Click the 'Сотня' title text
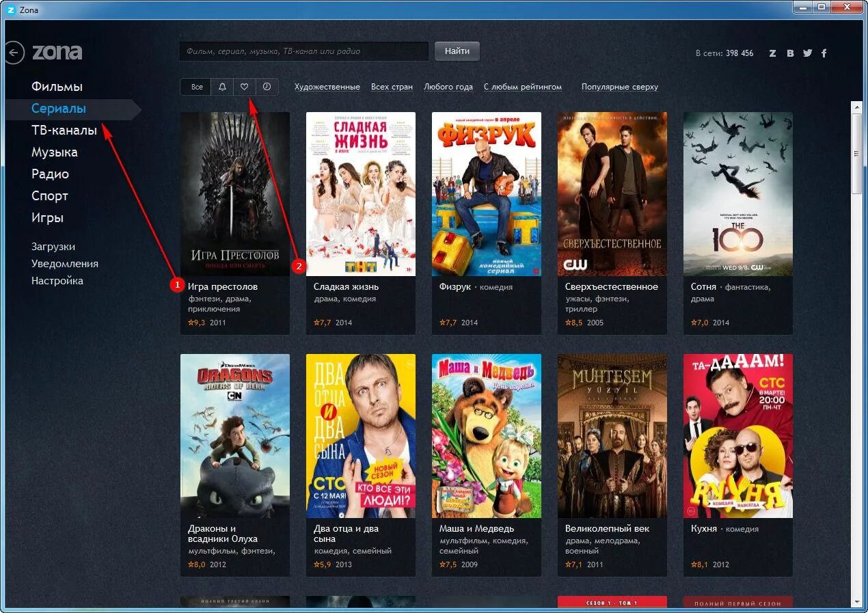 [x=703, y=287]
